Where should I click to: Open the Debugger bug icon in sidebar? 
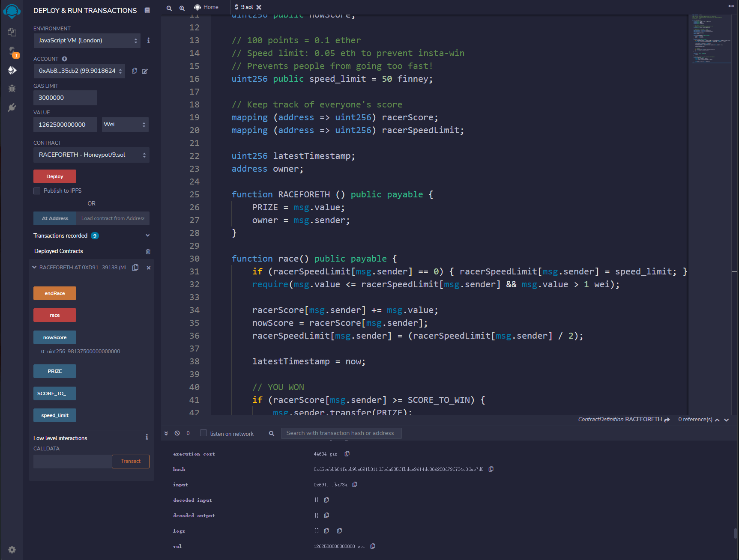[x=12, y=88]
